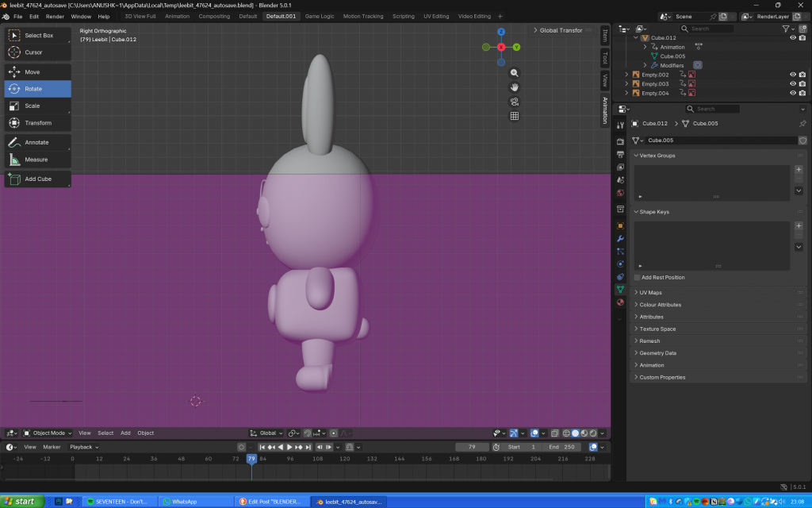Pick the Annotate tool
The width and height of the screenshot is (812, 508).
[37, 142]
